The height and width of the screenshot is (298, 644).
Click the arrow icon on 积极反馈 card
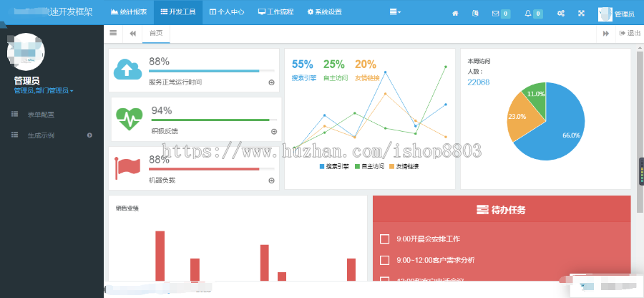coord(274,132)
